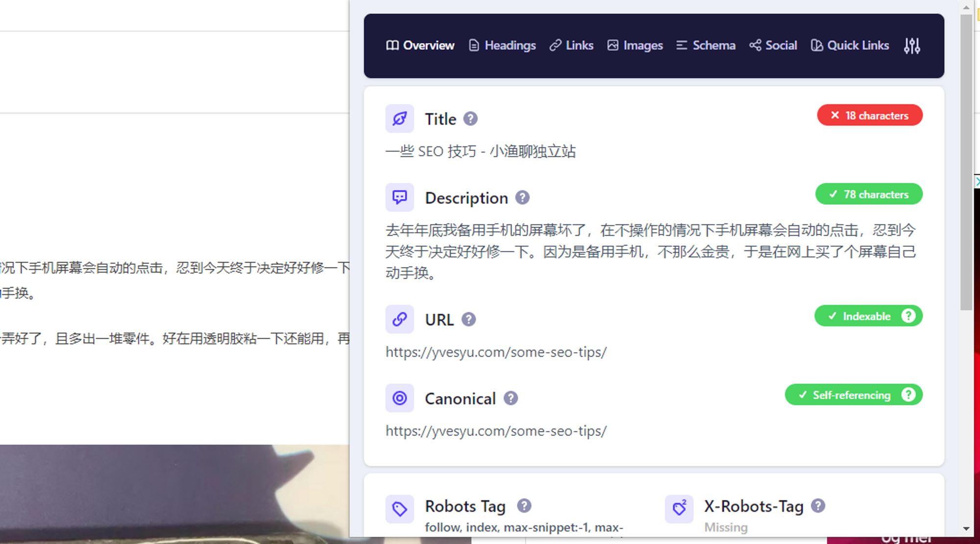
Task: Click the Robots Tag icon
Action: point(400,509)
